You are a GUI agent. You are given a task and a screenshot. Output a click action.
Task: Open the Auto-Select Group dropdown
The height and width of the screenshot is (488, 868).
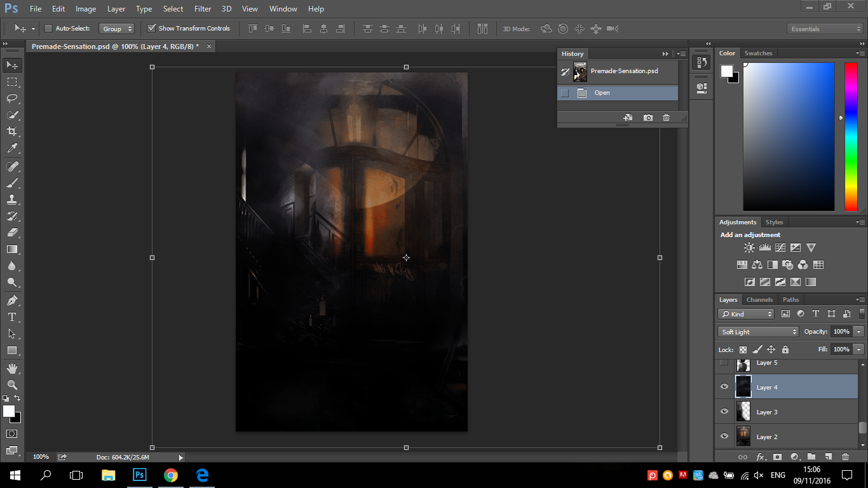(x=117, y=29)
